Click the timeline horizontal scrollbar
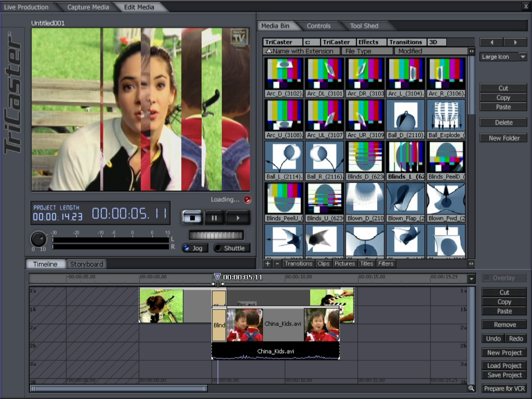 coord(119,388)
